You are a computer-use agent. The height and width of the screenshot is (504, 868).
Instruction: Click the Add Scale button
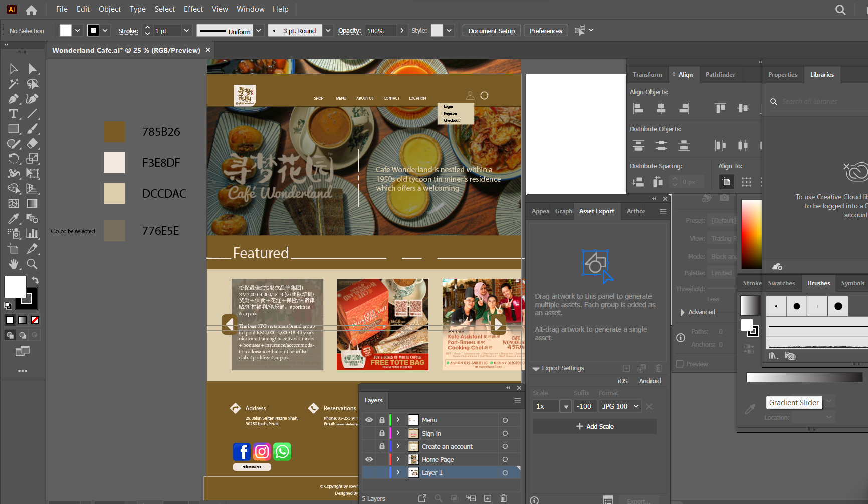[x=595, y=426]
